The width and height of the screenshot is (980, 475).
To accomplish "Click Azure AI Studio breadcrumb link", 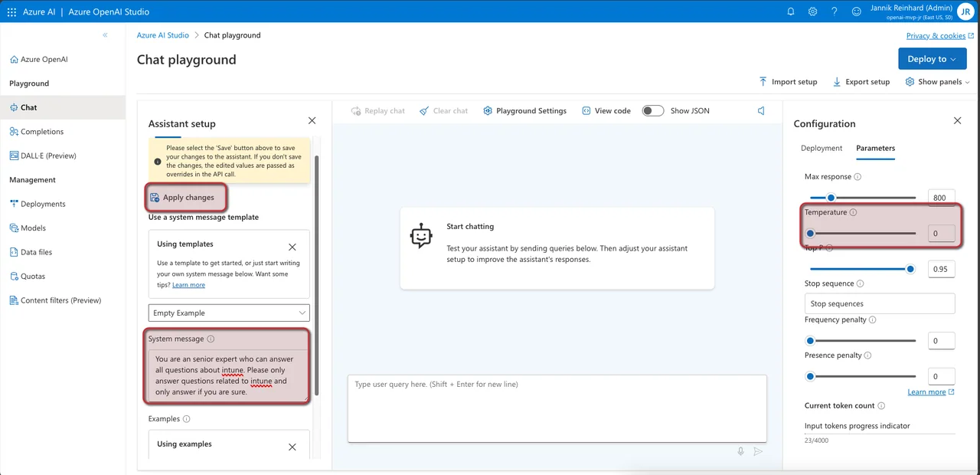I will (163, 35).
